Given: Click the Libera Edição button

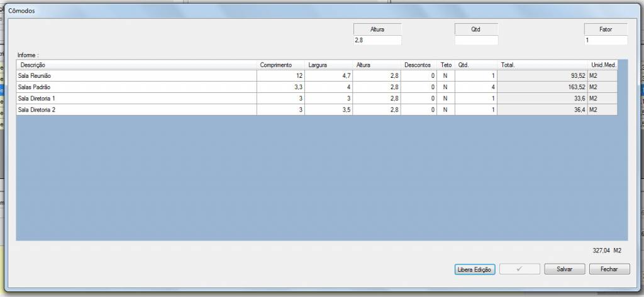Looking at the screenshot, I should point(475,269).
